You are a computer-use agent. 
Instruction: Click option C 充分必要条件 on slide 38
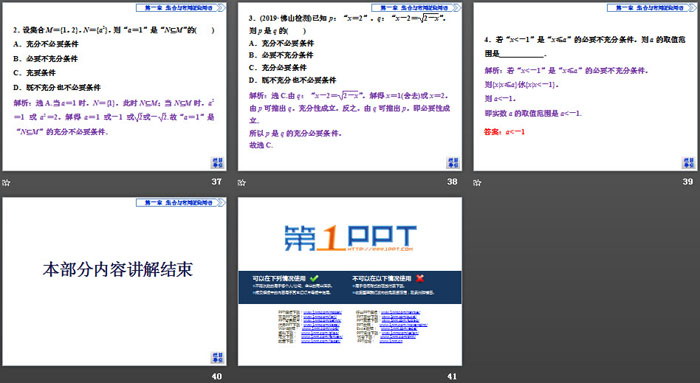pyautogui.click(x=278, y=67)
